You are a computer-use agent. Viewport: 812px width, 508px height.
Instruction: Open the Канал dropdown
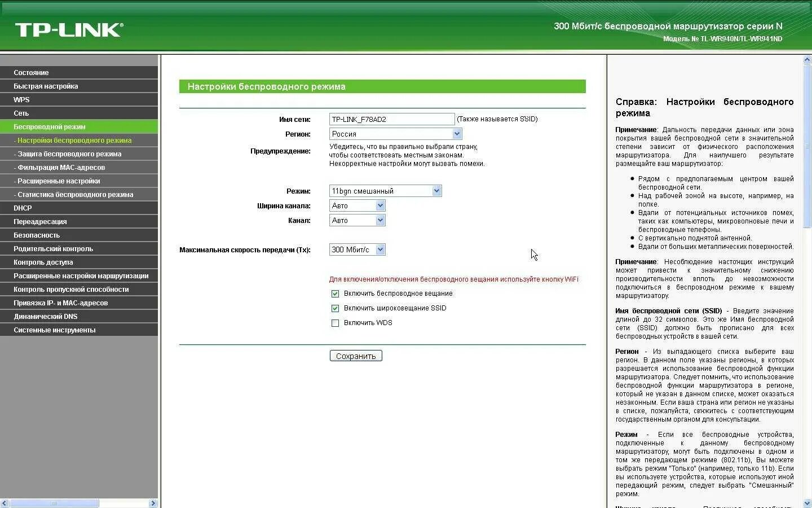358,220
